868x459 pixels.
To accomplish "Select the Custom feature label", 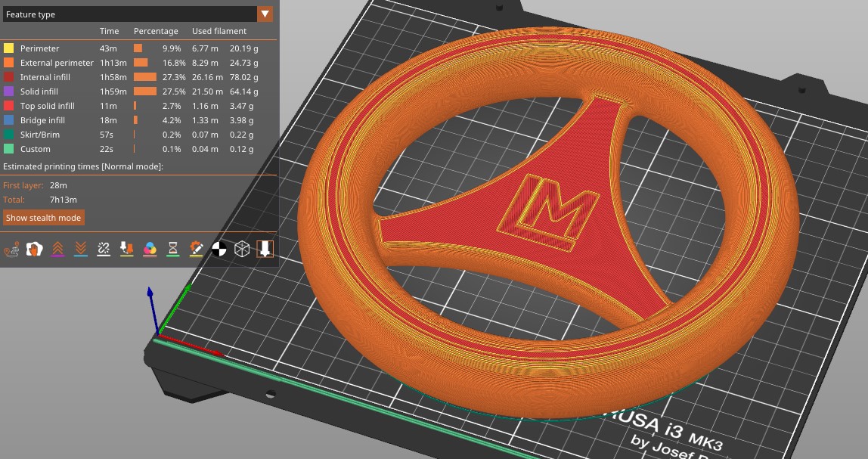I will 36,149.
